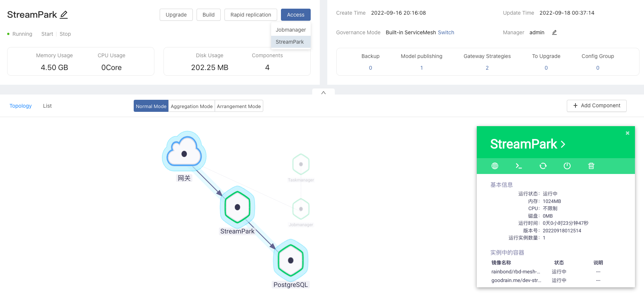Switch to Normal Mode view

click(151, 106)
